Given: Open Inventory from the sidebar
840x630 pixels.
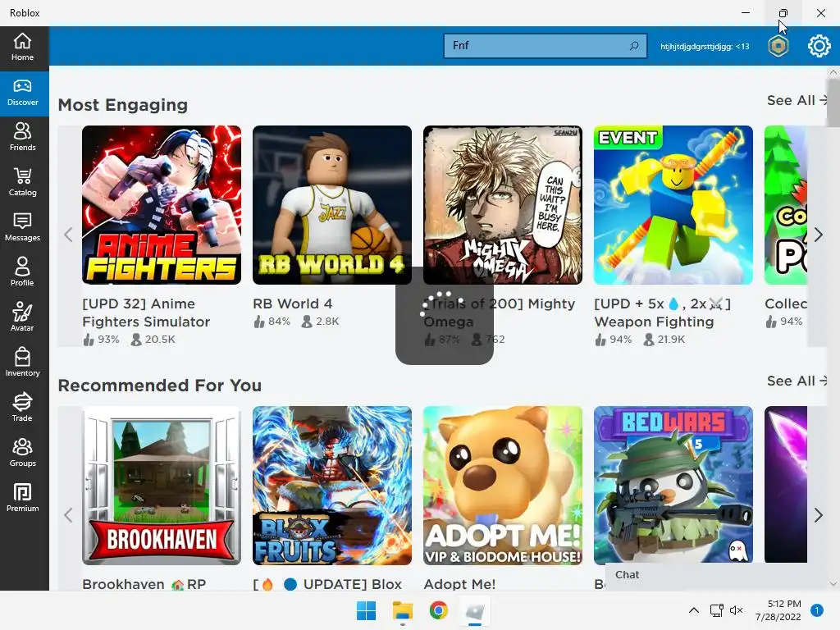Looking at the screenshot, I should [x=22, y=363].
